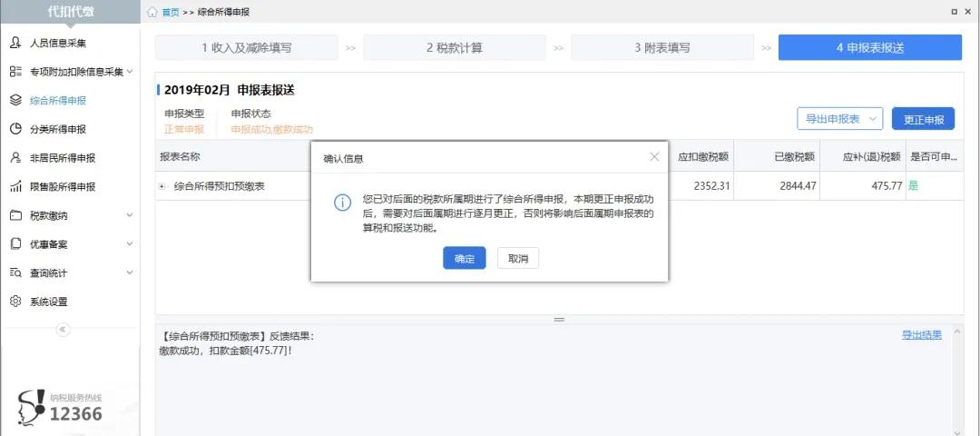Click the 475.77 table cell

click(887, 186)
